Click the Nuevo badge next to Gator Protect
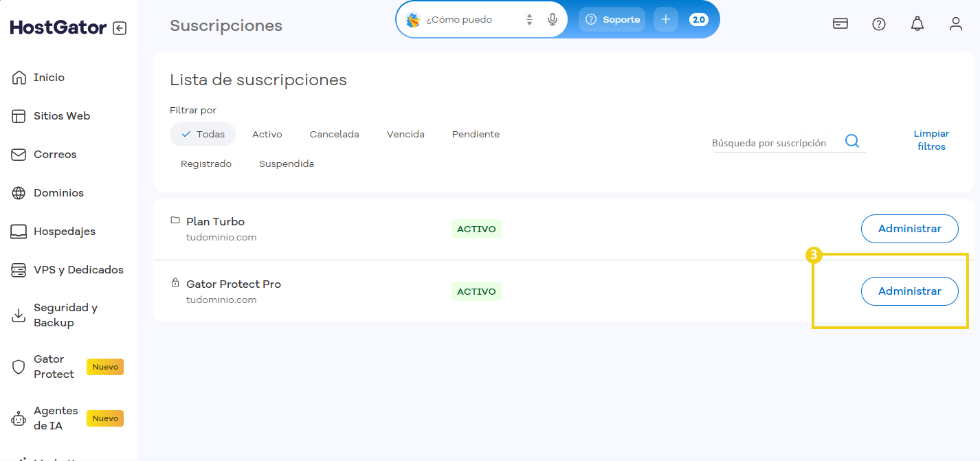 [105, 367]
